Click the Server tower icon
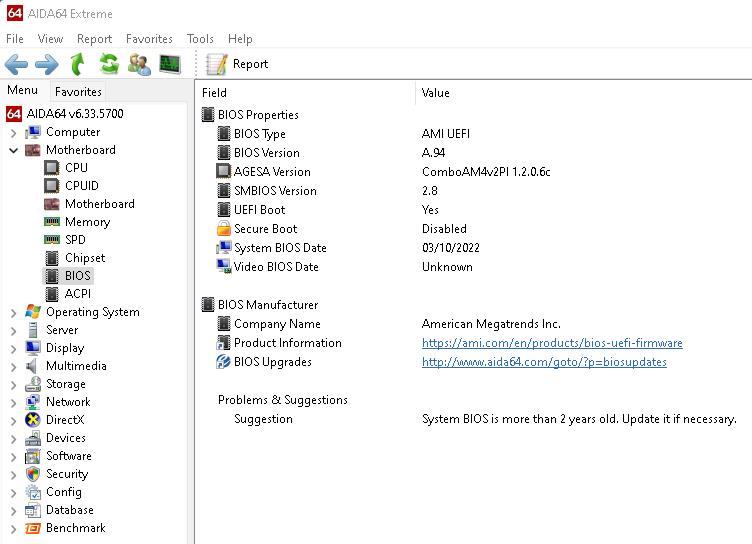The width and height of the screenshot is (752, 544). (33, 330)
